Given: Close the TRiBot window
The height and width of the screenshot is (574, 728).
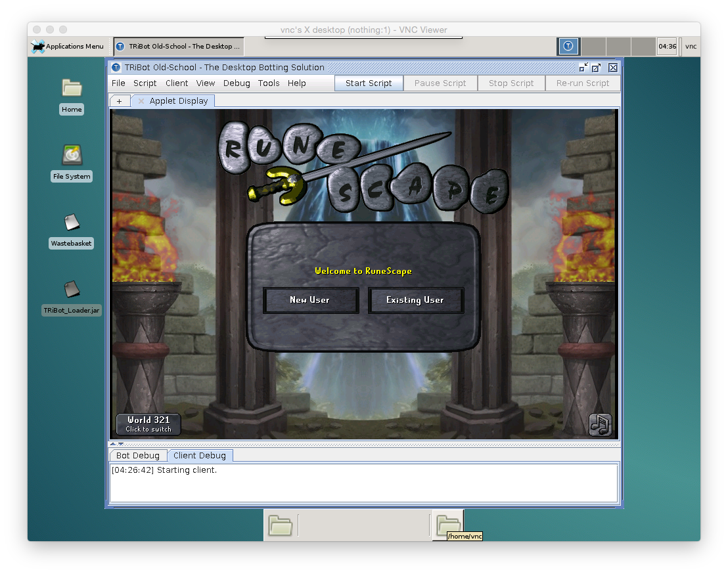Looking at the screenshot, I should tap(613, 68).
